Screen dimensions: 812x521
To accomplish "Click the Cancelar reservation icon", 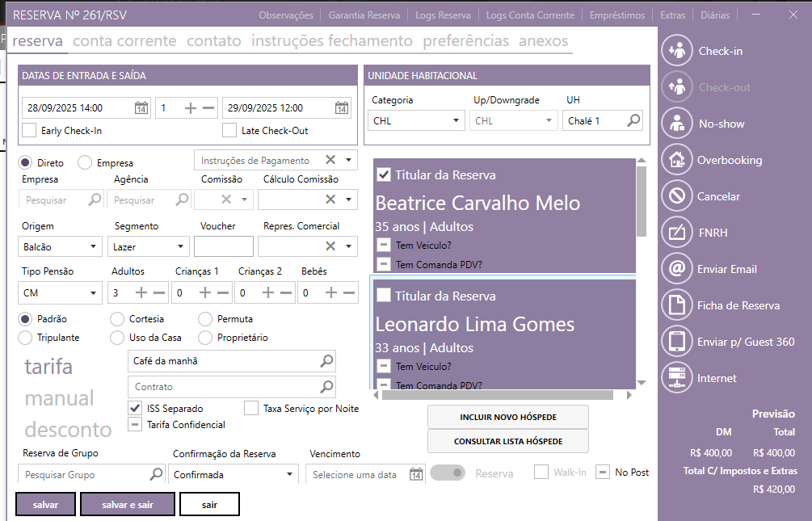I will pyautogui.click(x=676, y=196).
